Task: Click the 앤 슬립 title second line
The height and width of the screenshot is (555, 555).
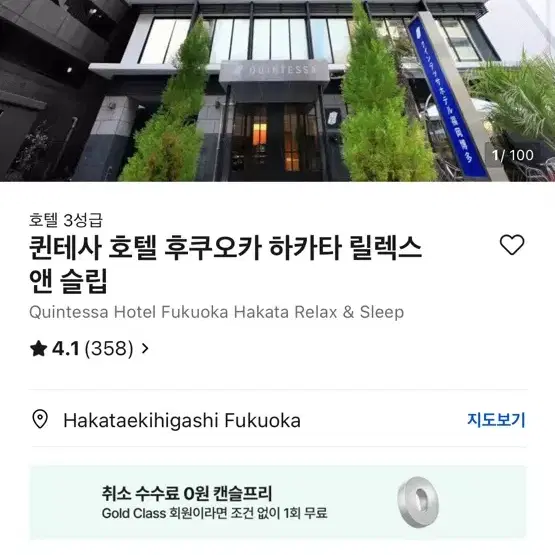Action: [68, 281]
